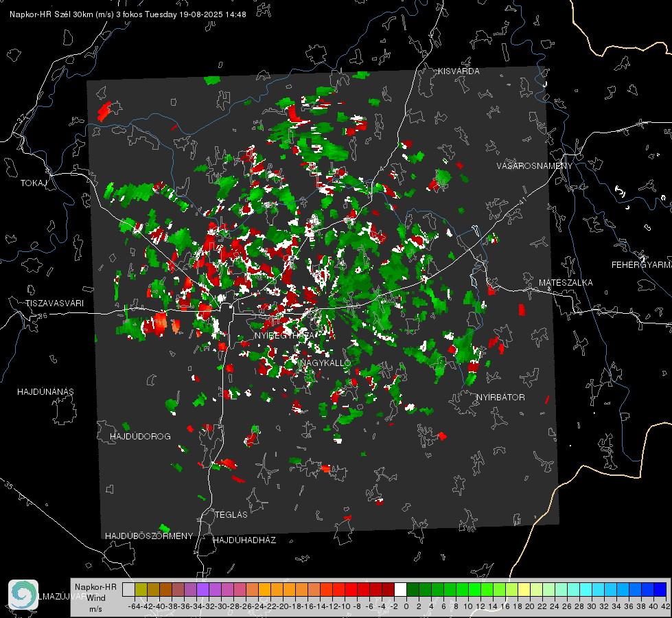Select the HAJDÚDOROG town label
Viewport: 672px width, 618px height.
point(140,437)
